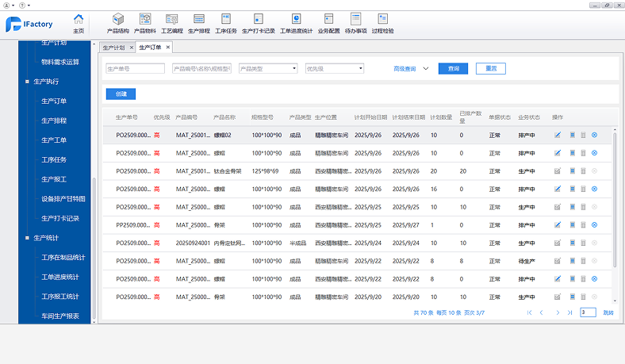Viewport: 625px width, 364px height.
Task: Open 设备排产甘特图 in the sidebar
Action: pyautogui.click(x=63, y=198)
